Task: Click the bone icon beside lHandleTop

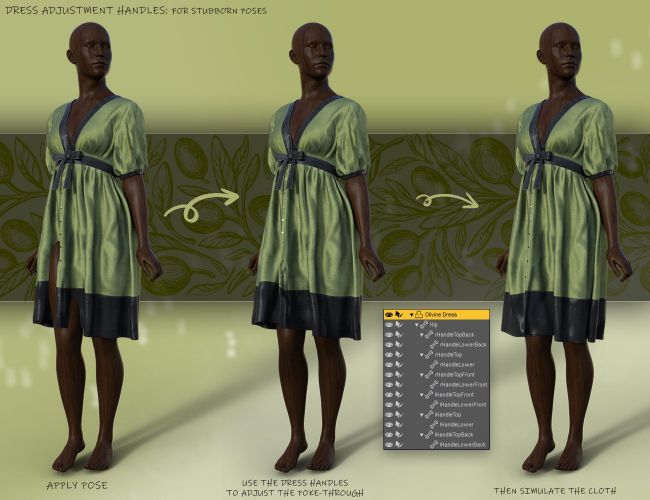Action: click(x=429, y=414)
